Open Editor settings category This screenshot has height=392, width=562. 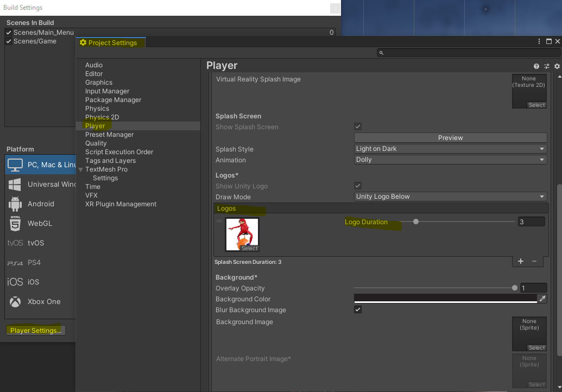pos(94,73)
